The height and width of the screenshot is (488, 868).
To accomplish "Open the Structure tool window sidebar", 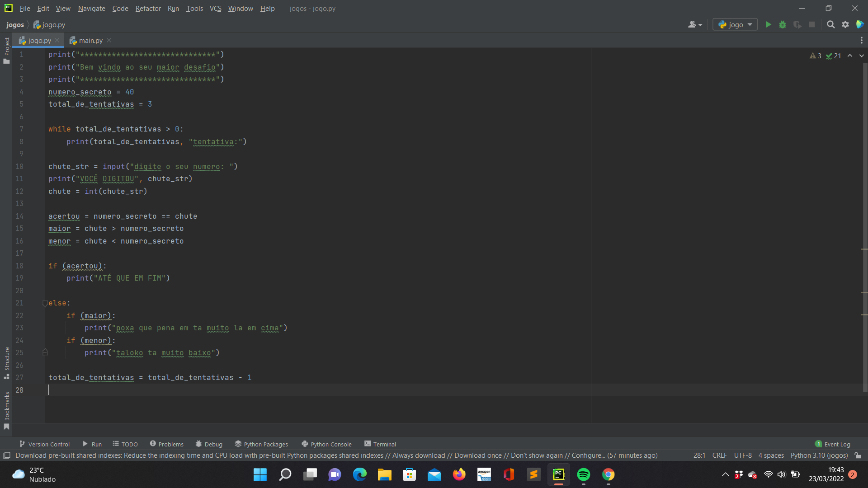I will click(7, 363).
